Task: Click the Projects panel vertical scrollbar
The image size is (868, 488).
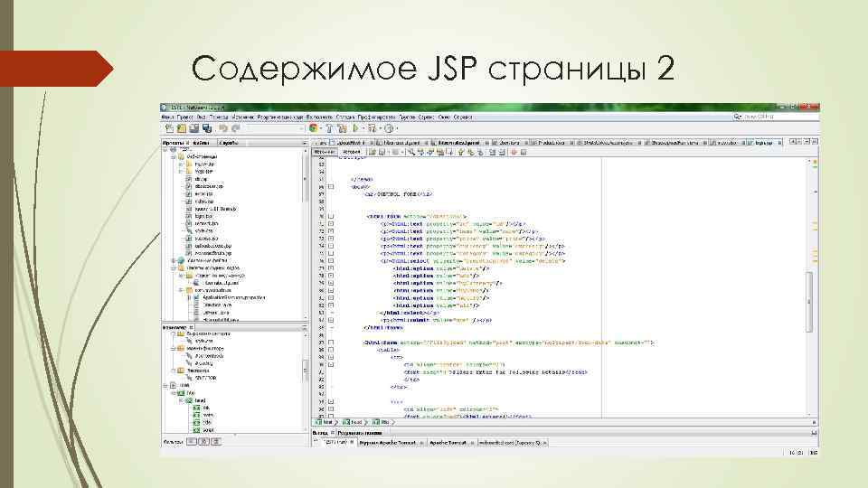Action: pyautogui.click(x=305, y=180)
